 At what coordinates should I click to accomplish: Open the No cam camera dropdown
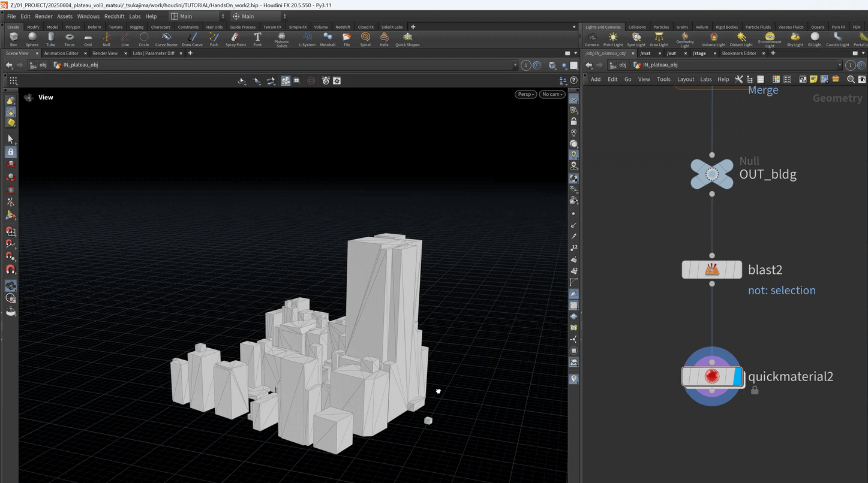coord(552,94)
